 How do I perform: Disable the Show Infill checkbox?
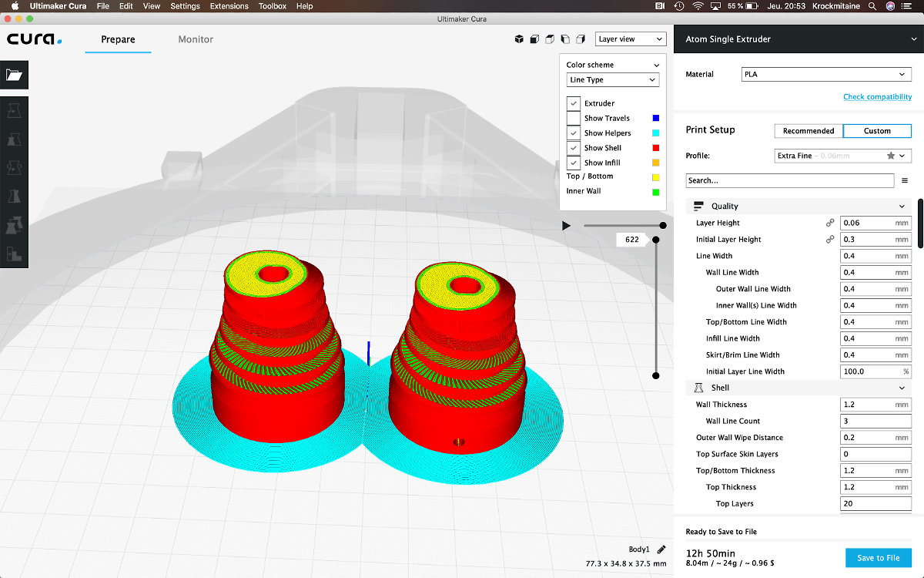pos(574,163)
